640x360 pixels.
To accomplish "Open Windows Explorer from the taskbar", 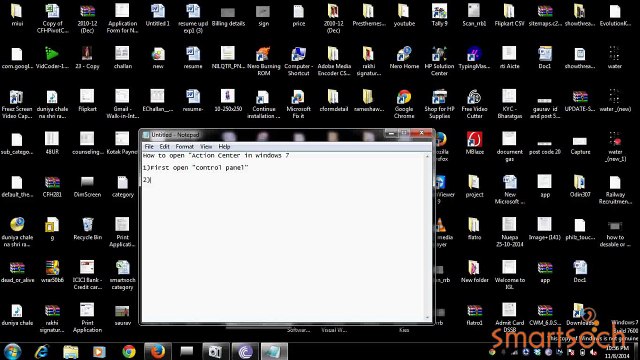I will click(71, 351).
